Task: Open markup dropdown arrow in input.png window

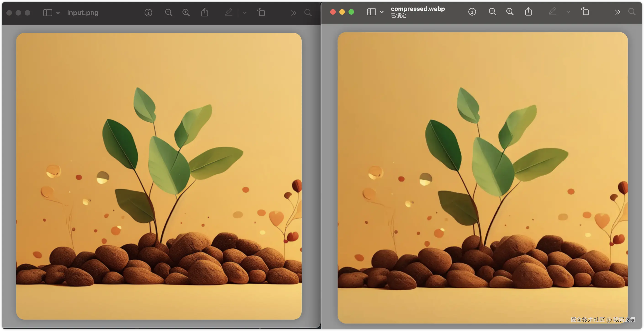Action: pos(245,13)
